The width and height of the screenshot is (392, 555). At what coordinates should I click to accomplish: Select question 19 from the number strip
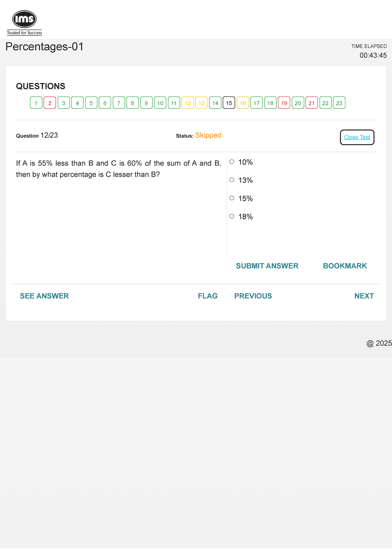point(284,103)
